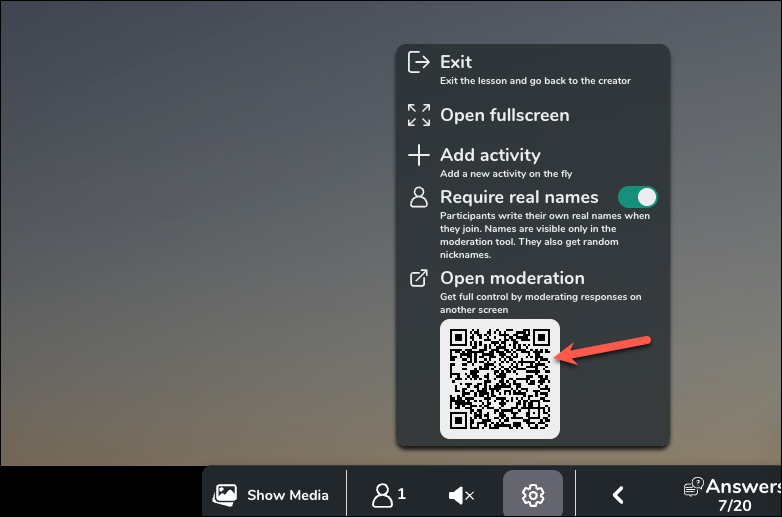Choose Open moderation in the menu
Image resolution: width=782 pixels, height=517 pixels.
coord(512,278)
